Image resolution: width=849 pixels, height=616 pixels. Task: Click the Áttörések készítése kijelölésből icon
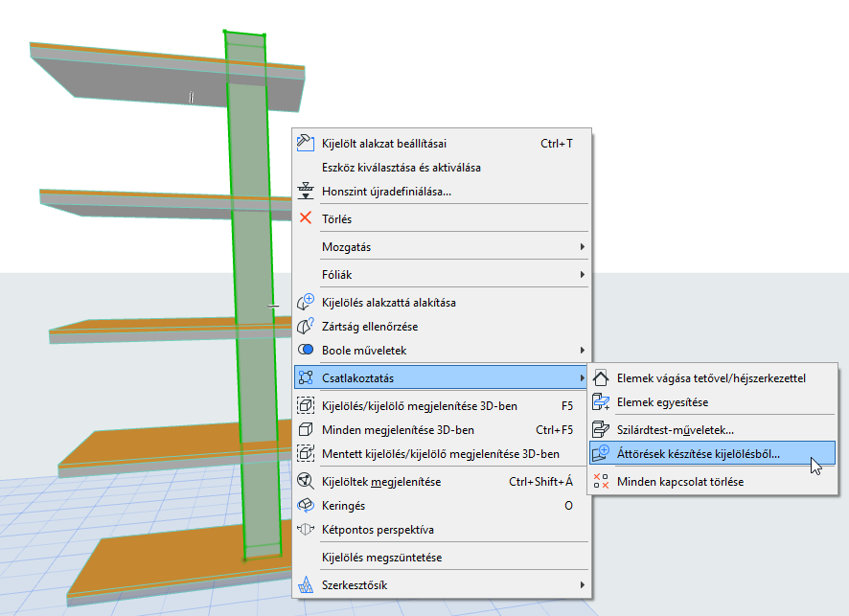pos(601,453)
